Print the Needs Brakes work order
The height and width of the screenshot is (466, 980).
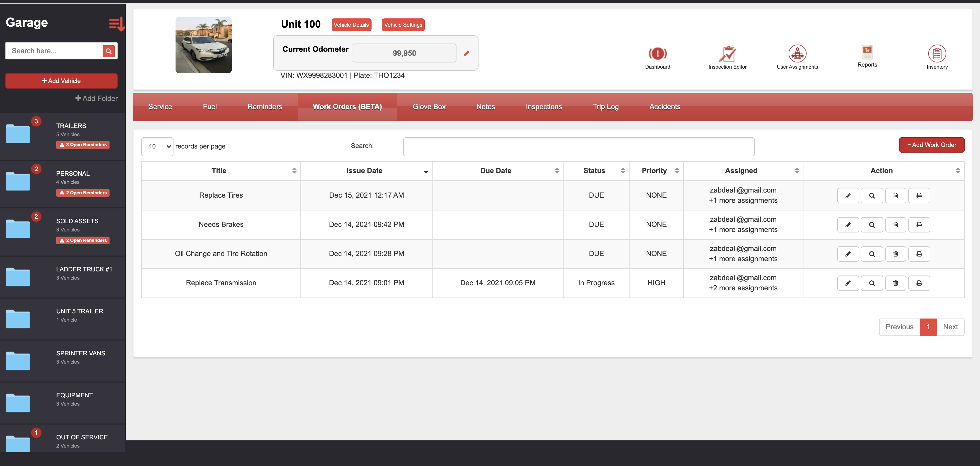tap(919, 225)
